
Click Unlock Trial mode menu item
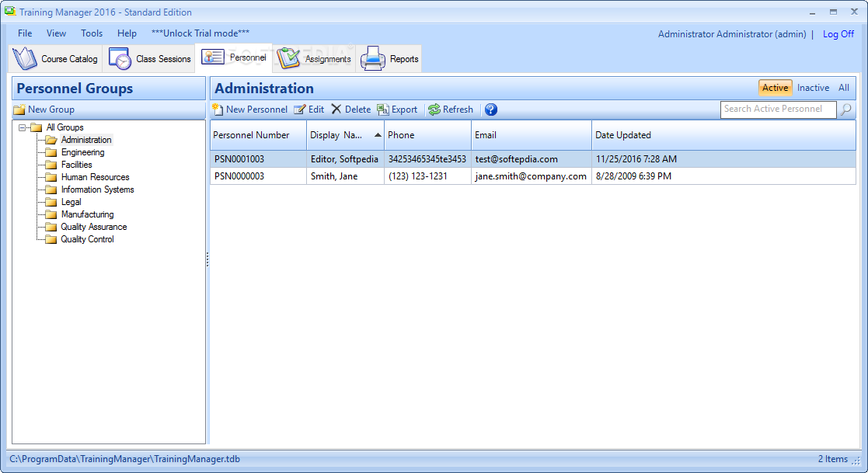200,33
